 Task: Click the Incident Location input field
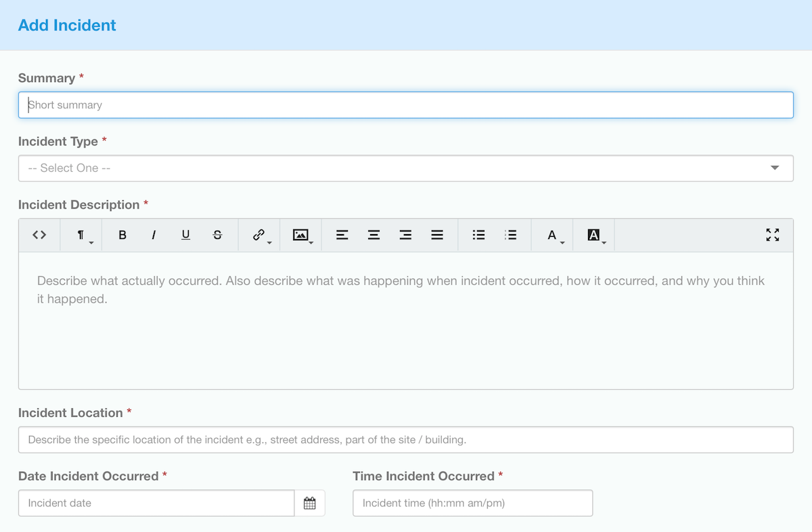pyautogui.click(x=405, y=439)
